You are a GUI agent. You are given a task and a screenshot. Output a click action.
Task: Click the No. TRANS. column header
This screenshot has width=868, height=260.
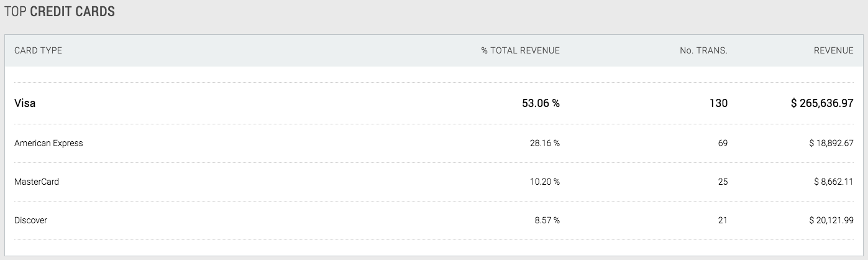[703, 50]
